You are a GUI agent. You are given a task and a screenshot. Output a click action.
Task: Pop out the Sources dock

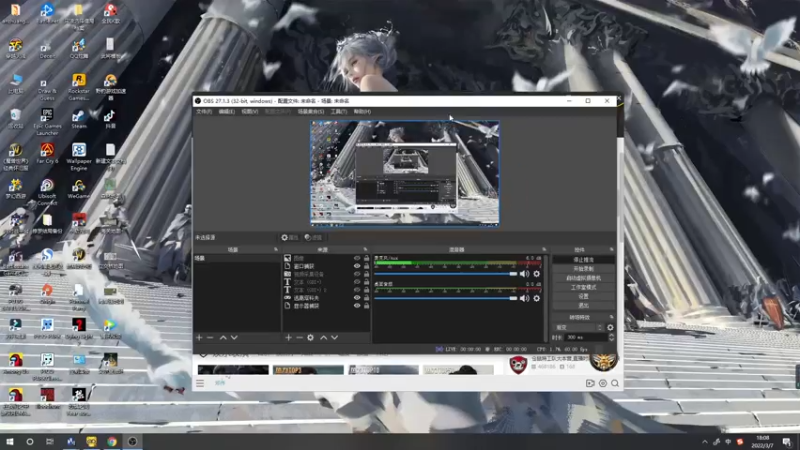[365, 249]
